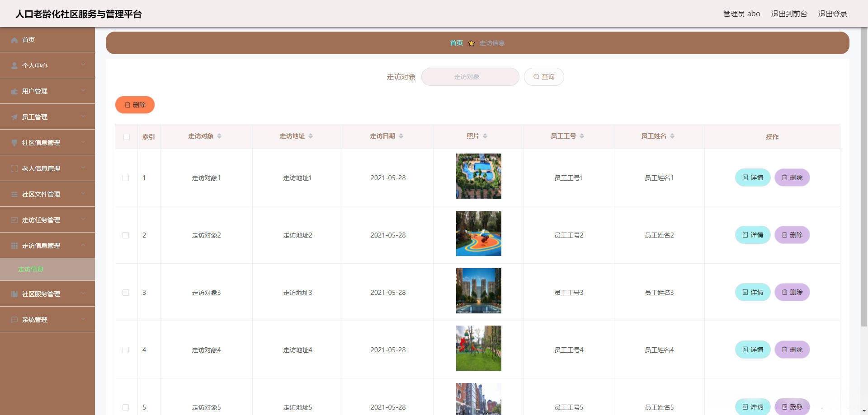This screenshot has width=868, height=415.
Task: Click the icon beside 老人信息管理
Action: click(14, 168)
